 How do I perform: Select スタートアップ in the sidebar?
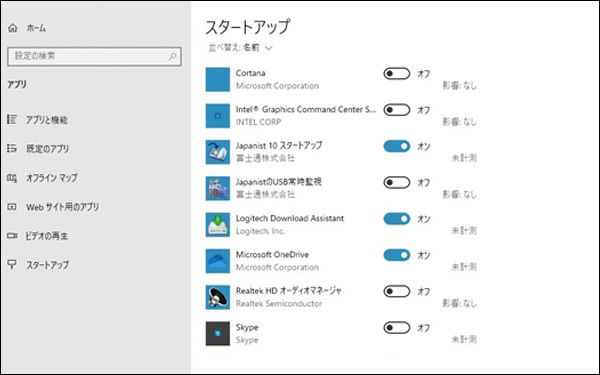[47, 265]
